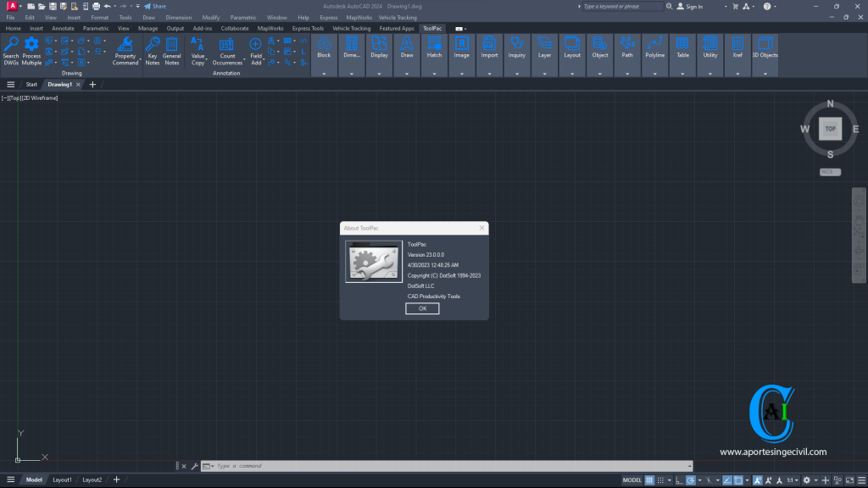Enable snap mode in the status bar
Screen dimensions: 868x488
660,480
